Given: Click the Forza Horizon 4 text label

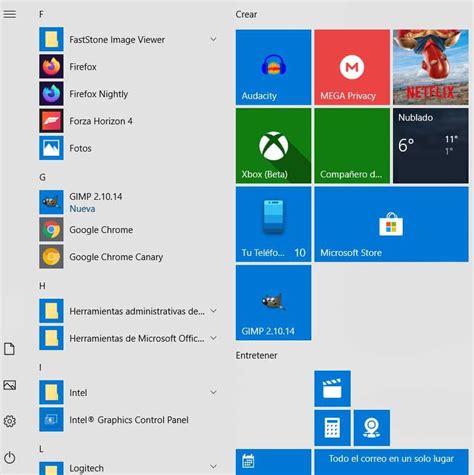Looking at the screenshot, I should [x=101, y=121].
